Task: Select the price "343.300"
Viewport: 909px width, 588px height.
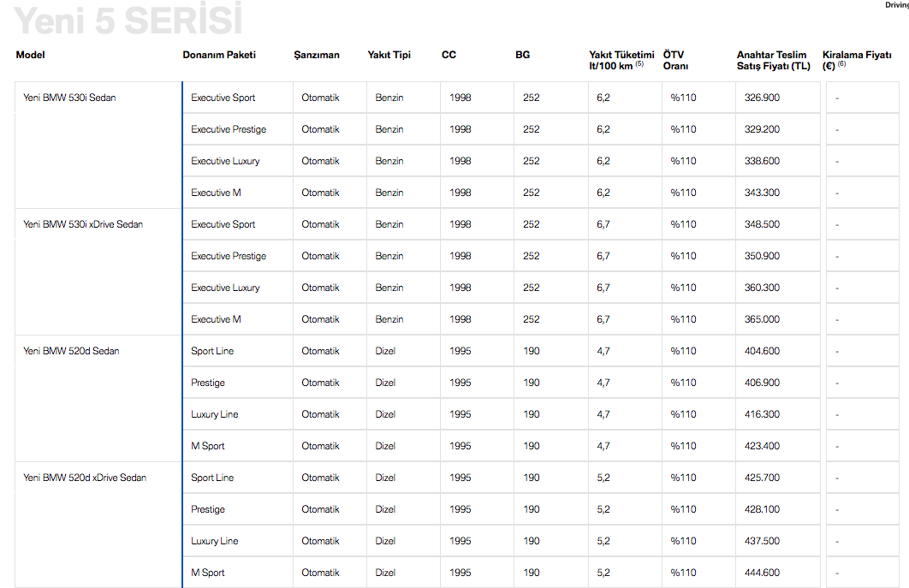Action: pyautogui.click(x=763, y=193)
